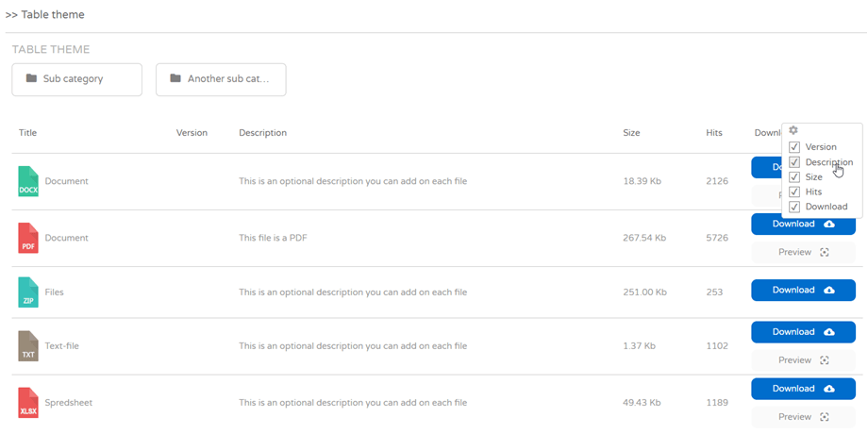Screen dimensions: 868x434
Task: Click the gear icon for column settings
Action: pyautogui.click(x=793, y=130)
